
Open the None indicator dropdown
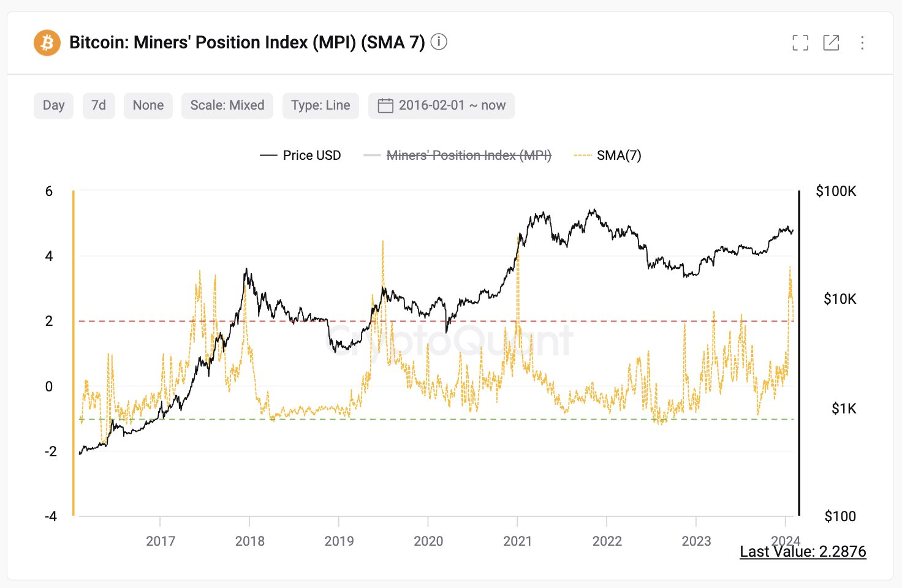pyautogui.click(x=148, y=105)
